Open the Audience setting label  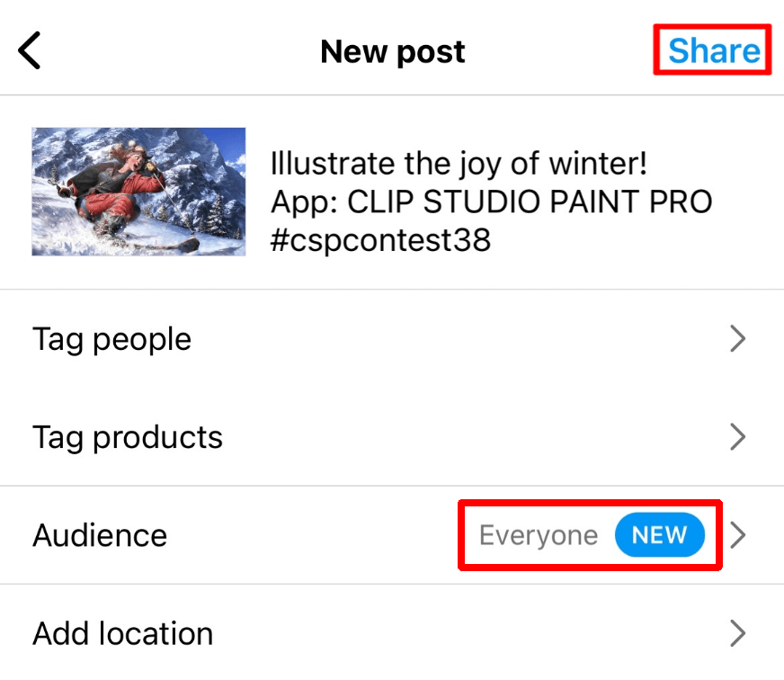coord(100,535)
